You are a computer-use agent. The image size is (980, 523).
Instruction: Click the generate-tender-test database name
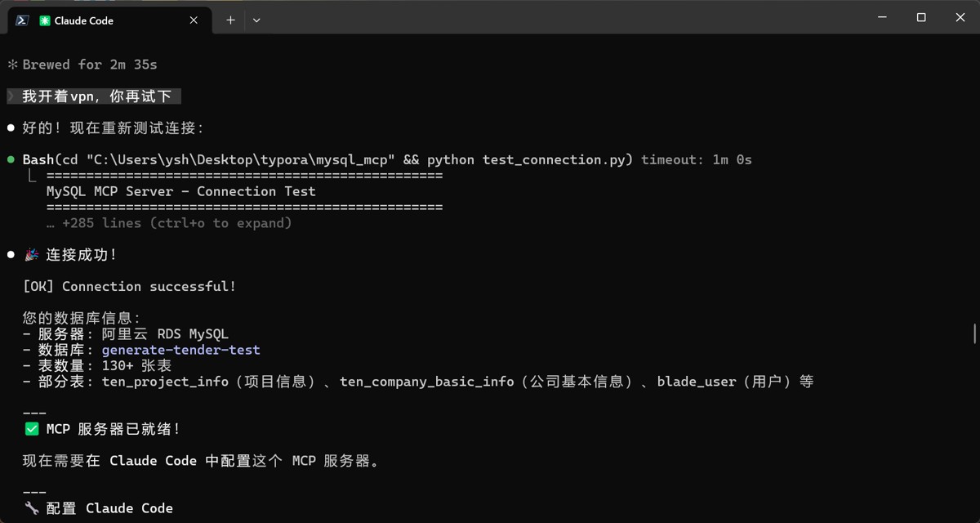coord(180,350)
